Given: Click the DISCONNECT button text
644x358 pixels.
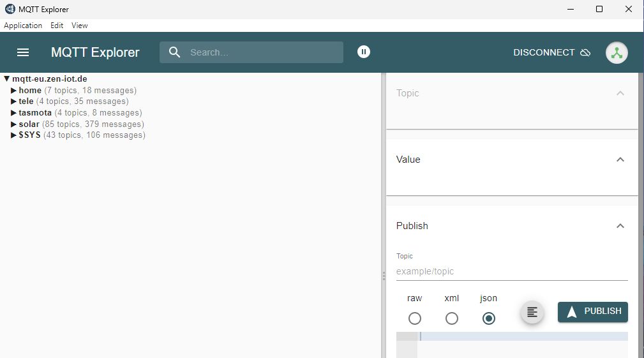Looking at the screenshot, I should [544, 53].
